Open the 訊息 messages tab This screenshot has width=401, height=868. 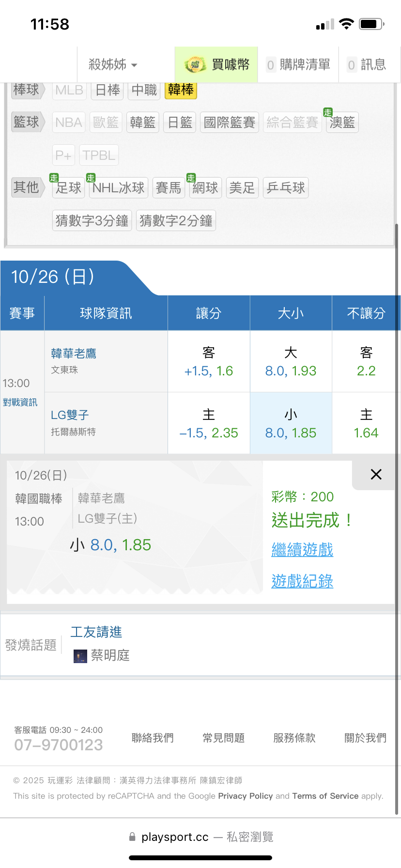[x=367, y=64]
